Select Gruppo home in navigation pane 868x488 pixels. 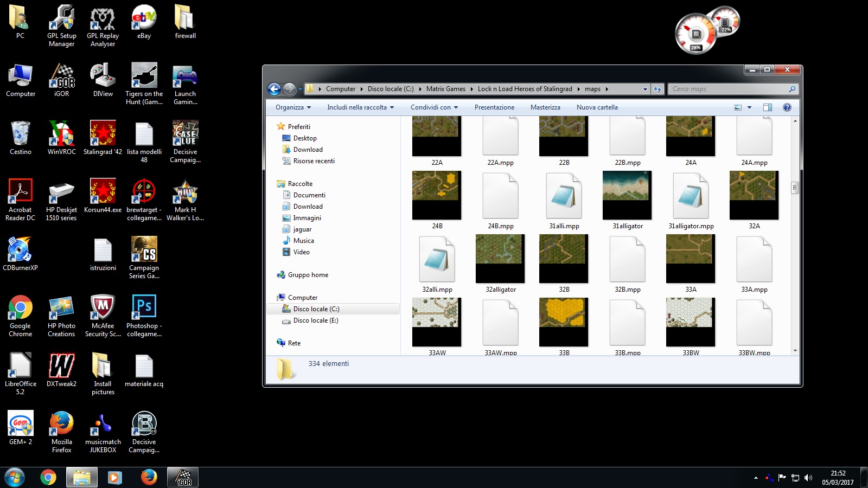click(308, 275)
